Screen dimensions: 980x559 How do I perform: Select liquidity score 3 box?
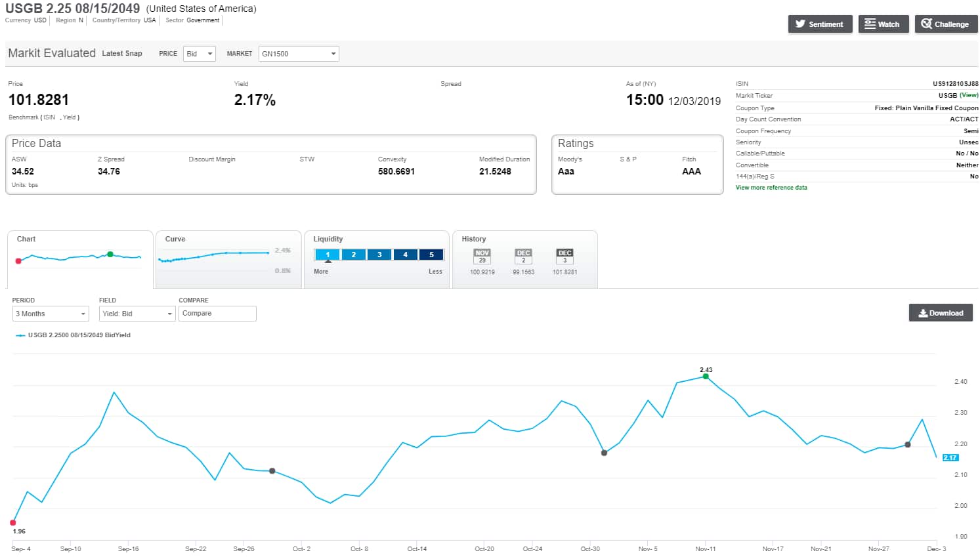pos(379,255)
